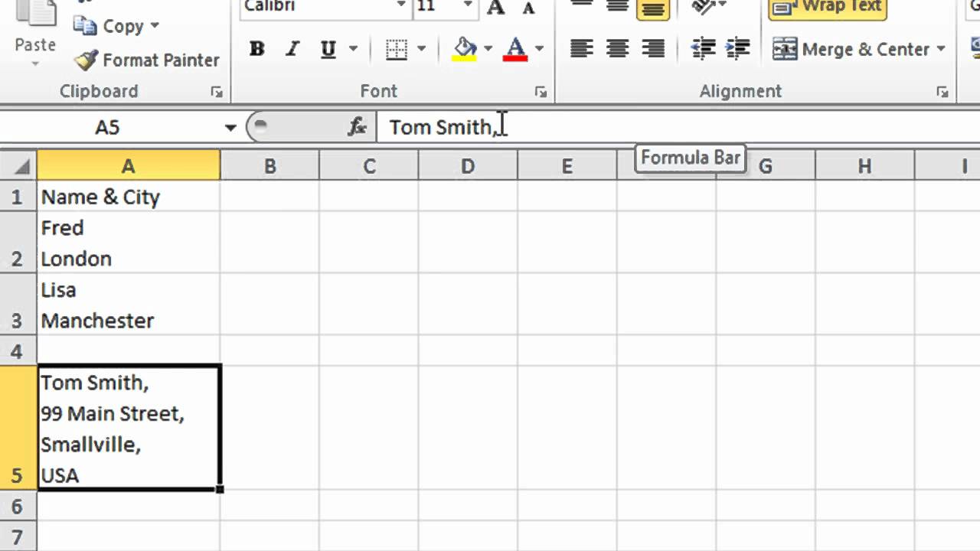Expand the Borders dropdown arrow

[x=421, y=50]
